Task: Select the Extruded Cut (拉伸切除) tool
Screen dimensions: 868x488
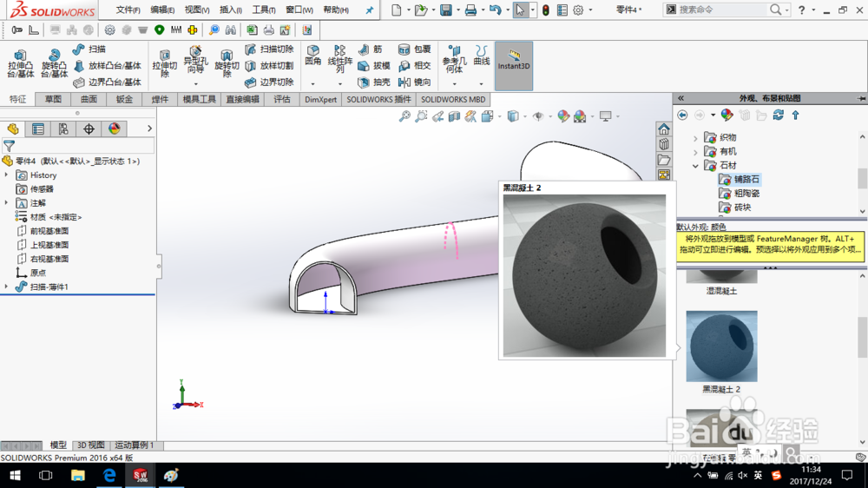Action: 164,63
